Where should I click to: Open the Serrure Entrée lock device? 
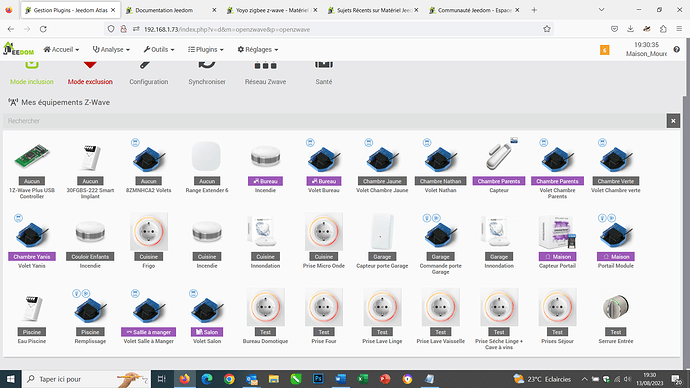[x=616, y=317]
